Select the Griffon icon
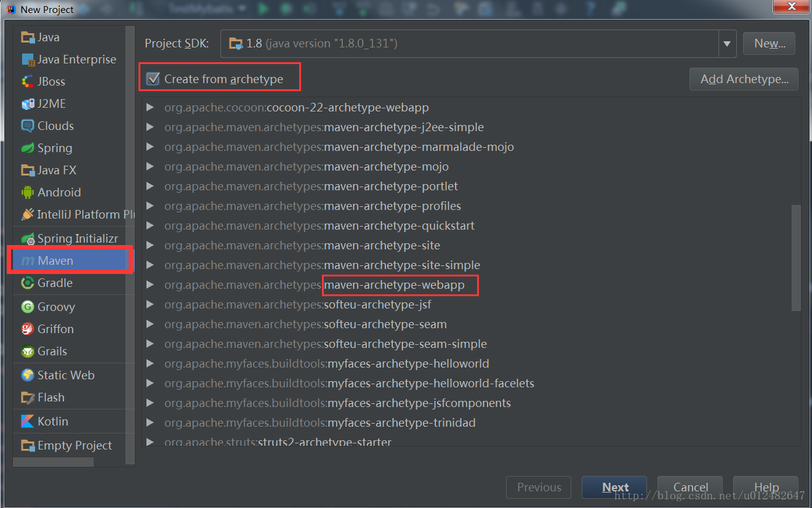812x508 pixels. (28, 329)
